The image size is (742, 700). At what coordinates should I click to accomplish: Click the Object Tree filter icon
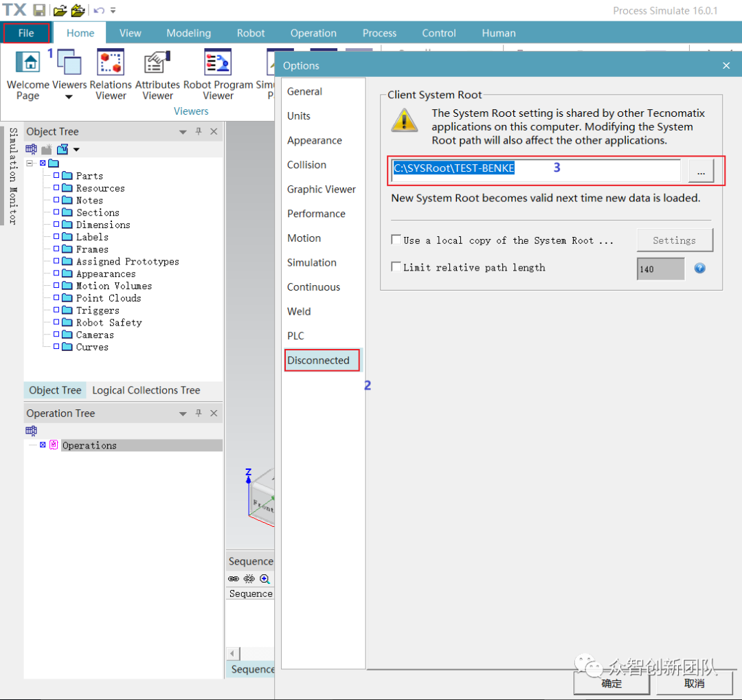tap(62, 150)
